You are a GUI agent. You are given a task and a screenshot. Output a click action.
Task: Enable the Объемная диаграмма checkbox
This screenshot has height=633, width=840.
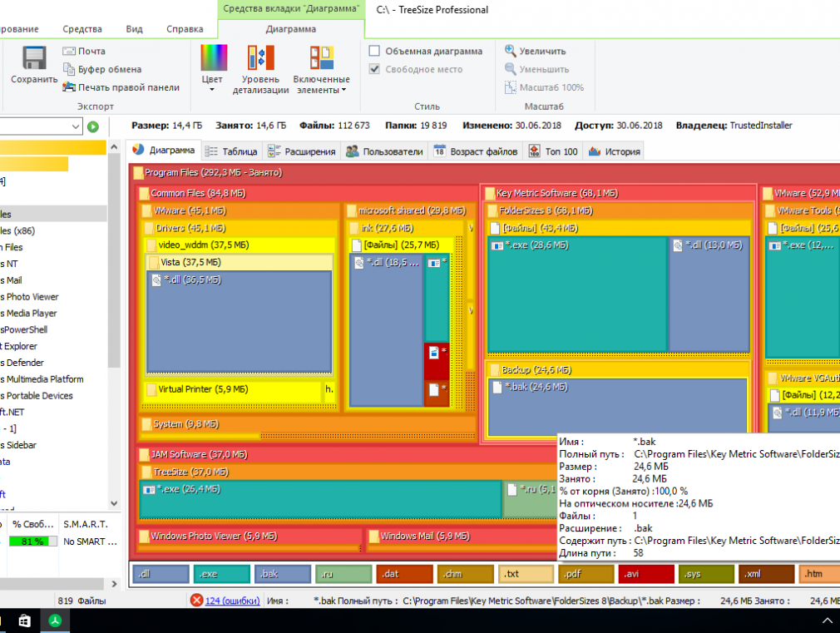click(374, 51)
